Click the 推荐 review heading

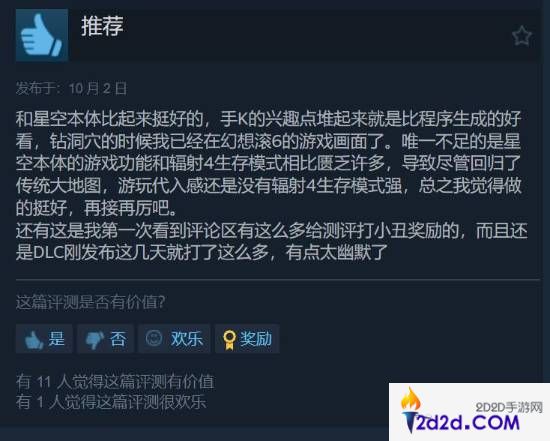point(102,26)
